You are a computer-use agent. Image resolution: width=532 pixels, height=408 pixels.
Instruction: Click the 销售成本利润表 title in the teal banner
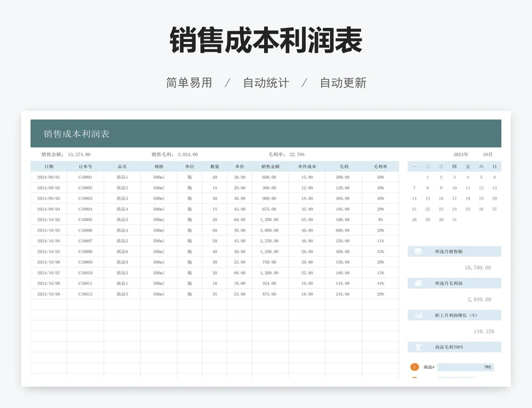[x=76, y=134]
